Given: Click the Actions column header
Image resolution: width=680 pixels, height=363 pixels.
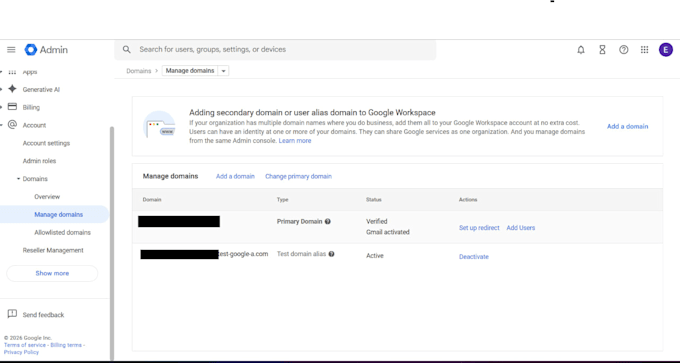Looking at the screenshot, I should click(468, 199).
